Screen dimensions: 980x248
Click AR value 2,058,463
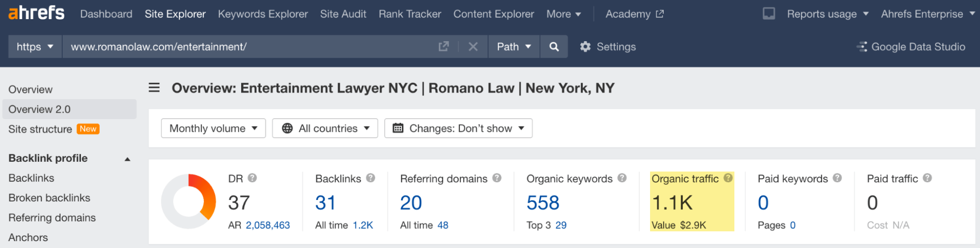268,225
